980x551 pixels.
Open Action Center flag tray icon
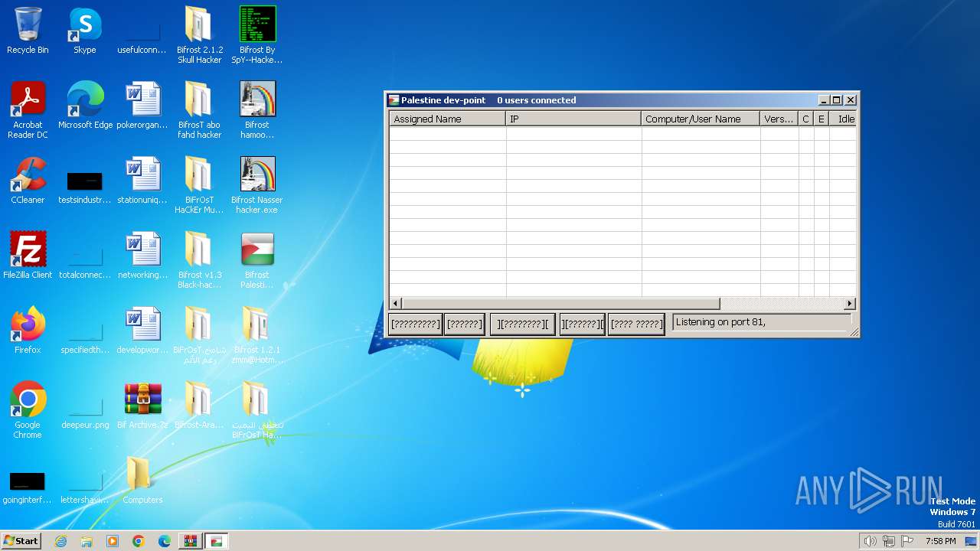[x=907, y=541]
